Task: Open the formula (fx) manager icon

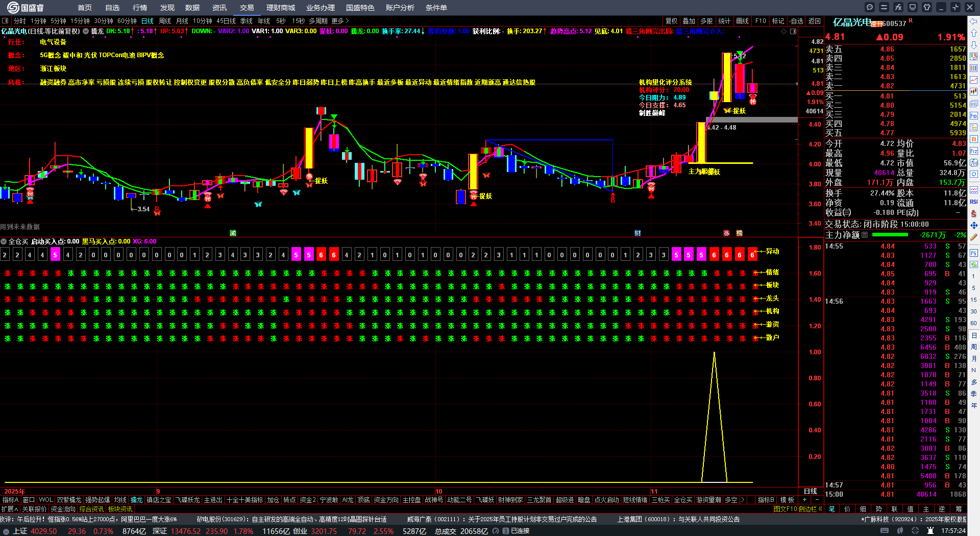Action: [x=898, y=7]
